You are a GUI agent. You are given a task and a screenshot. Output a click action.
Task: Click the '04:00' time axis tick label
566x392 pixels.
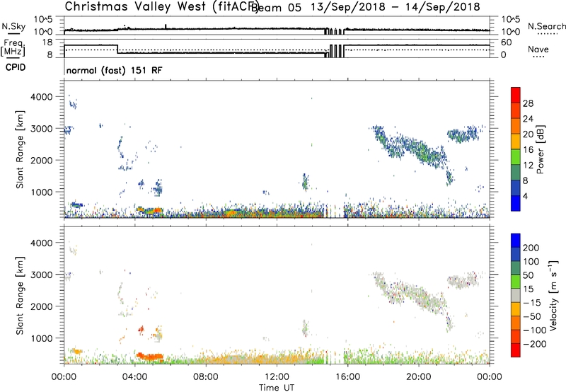(x=134, y=377)
